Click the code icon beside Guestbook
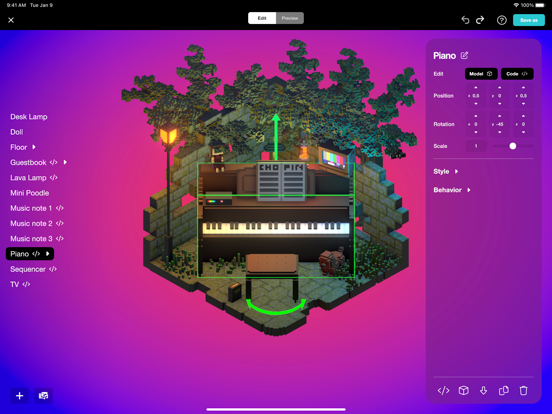Viewport: 552px width, 414px height. [54, 162]
